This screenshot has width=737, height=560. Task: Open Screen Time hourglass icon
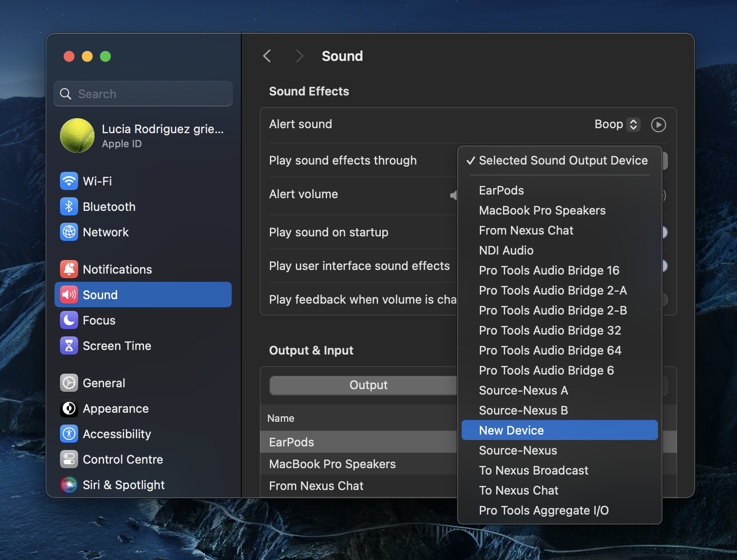69,346
